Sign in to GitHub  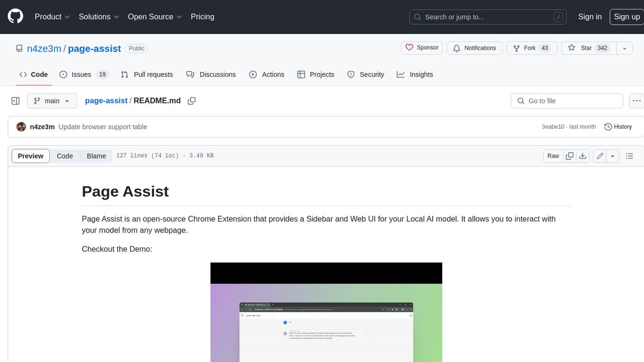pyautogui.click(x=590, y=17)
